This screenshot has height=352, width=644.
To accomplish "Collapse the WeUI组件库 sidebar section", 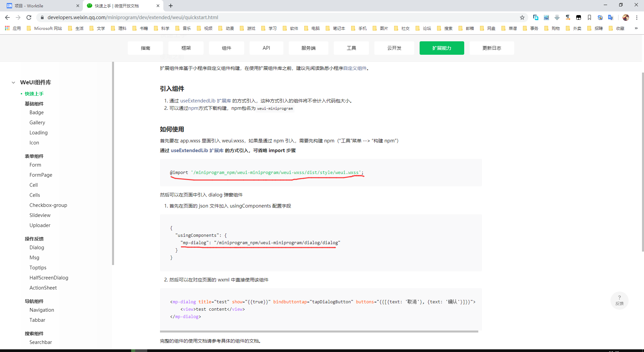I will [x=13, y=82].
